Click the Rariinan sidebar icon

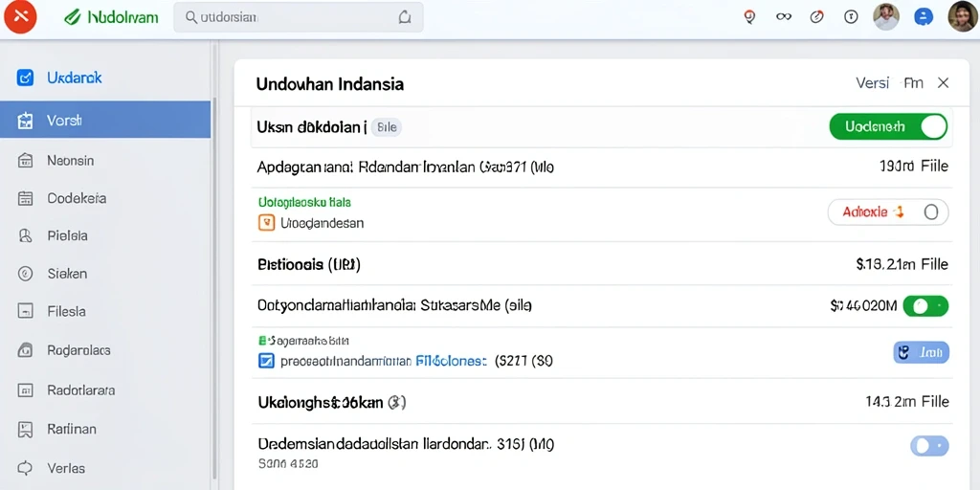point(25,430)
